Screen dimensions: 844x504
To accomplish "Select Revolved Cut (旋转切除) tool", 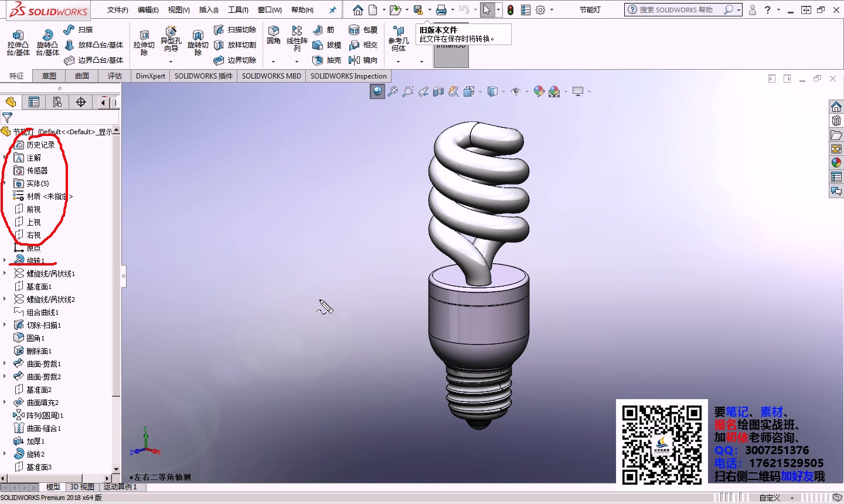I will (x=198, y=43).
